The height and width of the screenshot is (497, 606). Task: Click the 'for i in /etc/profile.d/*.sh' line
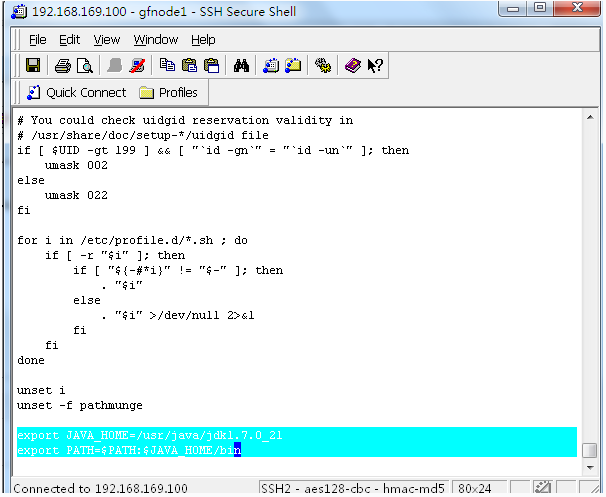pos(132,240)
